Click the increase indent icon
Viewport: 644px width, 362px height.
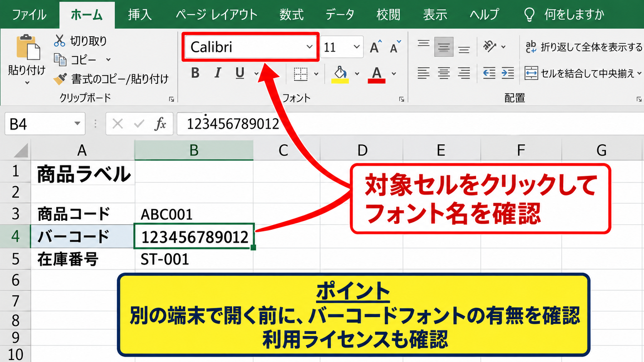coord(508,73)
